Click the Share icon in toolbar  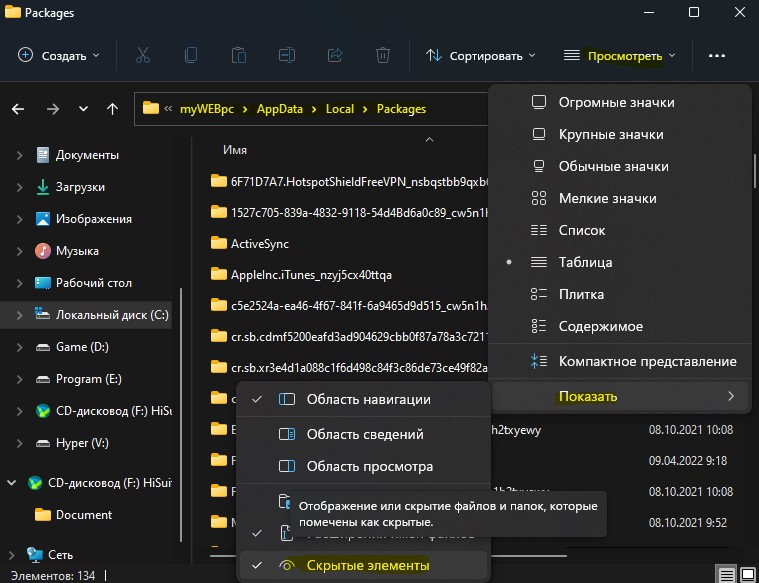(335, 55)
